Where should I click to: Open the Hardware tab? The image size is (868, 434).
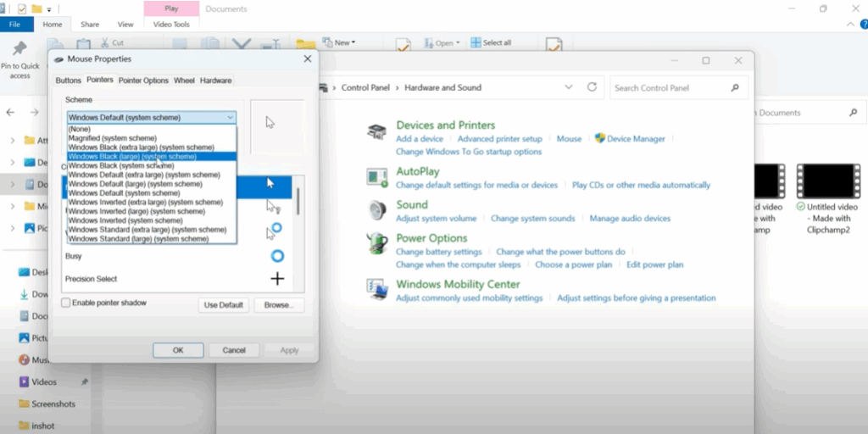[215, 81]
